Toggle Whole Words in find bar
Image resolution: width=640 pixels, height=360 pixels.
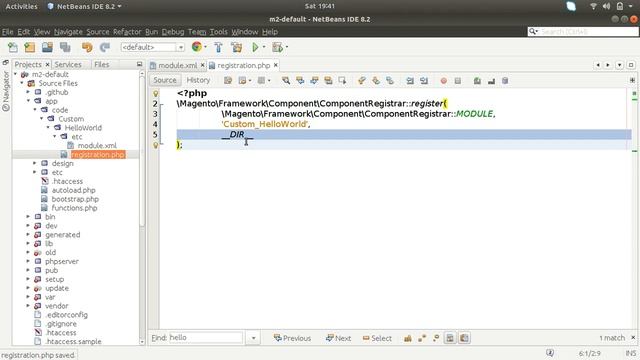pyautogui.click(x=422, y=338)
